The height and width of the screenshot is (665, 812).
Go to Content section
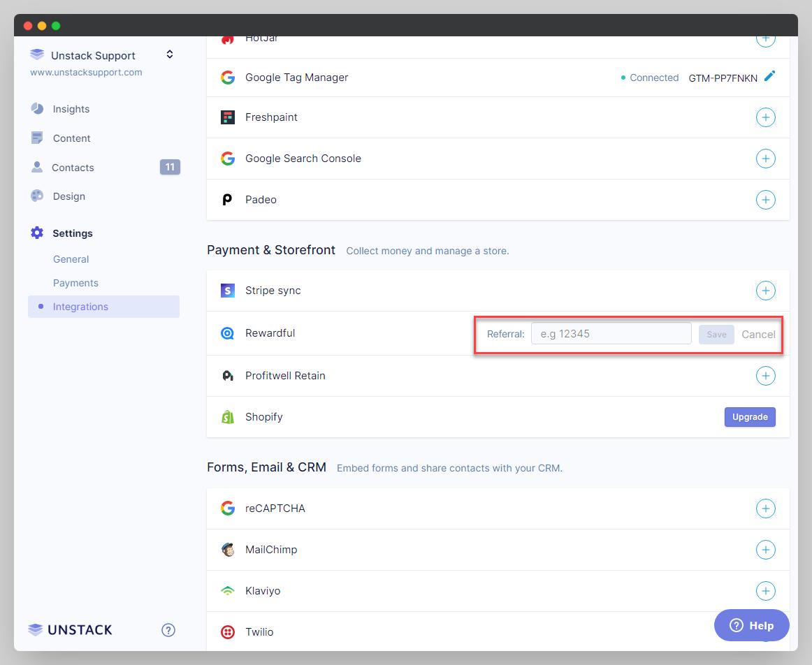point(71,138)
